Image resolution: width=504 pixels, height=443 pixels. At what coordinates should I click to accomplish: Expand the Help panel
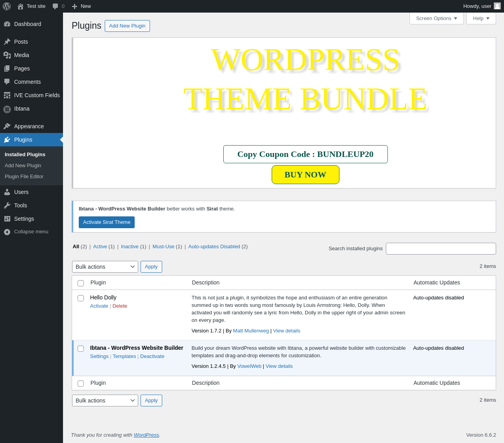point(481,18)
